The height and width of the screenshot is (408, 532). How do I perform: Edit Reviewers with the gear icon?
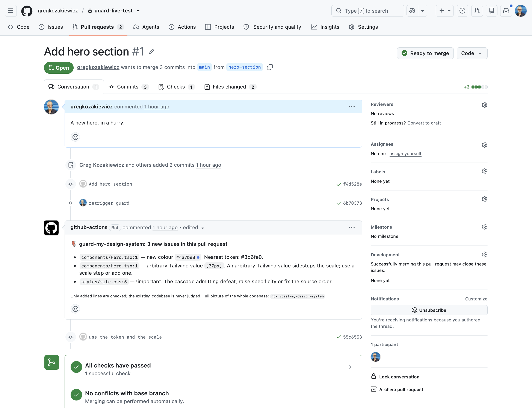pos(484,105)
